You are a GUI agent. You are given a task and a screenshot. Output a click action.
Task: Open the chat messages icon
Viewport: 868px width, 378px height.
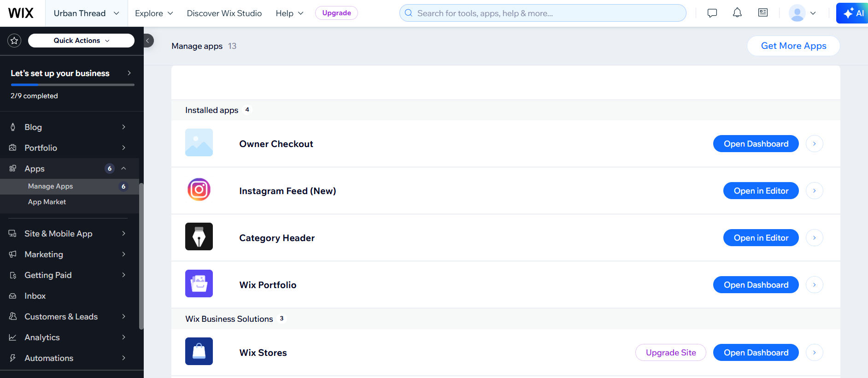click(712, 13)
